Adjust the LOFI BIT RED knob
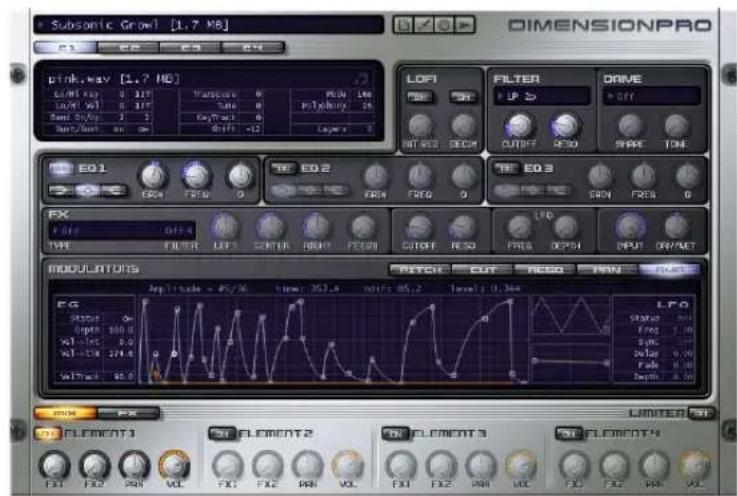This screenshot has width=737, height=496. (x=420, y=126)
